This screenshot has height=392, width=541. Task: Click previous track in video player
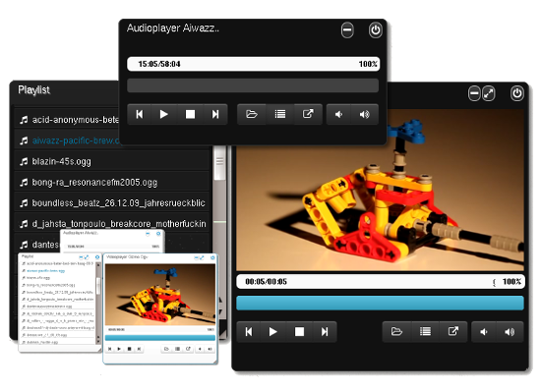click(249, 332)
